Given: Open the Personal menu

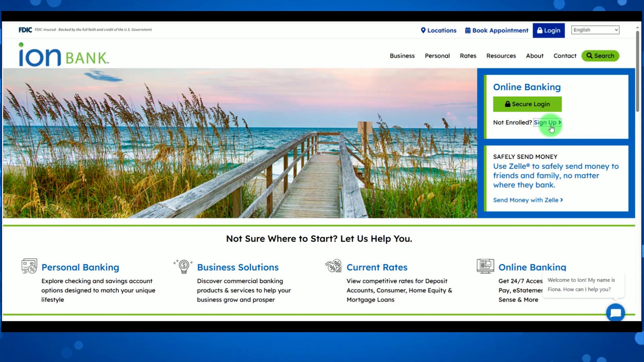Looking at the screenshot, I should 437,56.
